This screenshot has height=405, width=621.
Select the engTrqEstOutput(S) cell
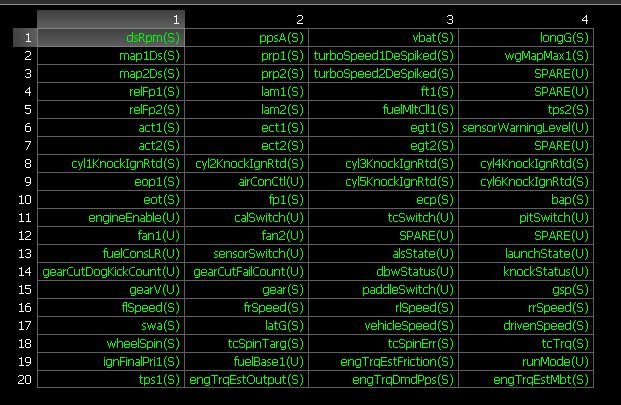246,379
